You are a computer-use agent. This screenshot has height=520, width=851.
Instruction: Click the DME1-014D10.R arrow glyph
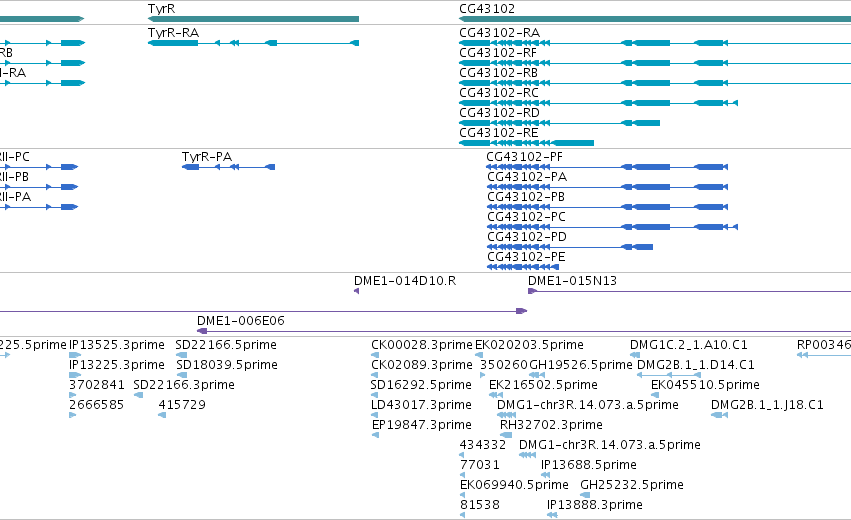click(x=357, y=291)
